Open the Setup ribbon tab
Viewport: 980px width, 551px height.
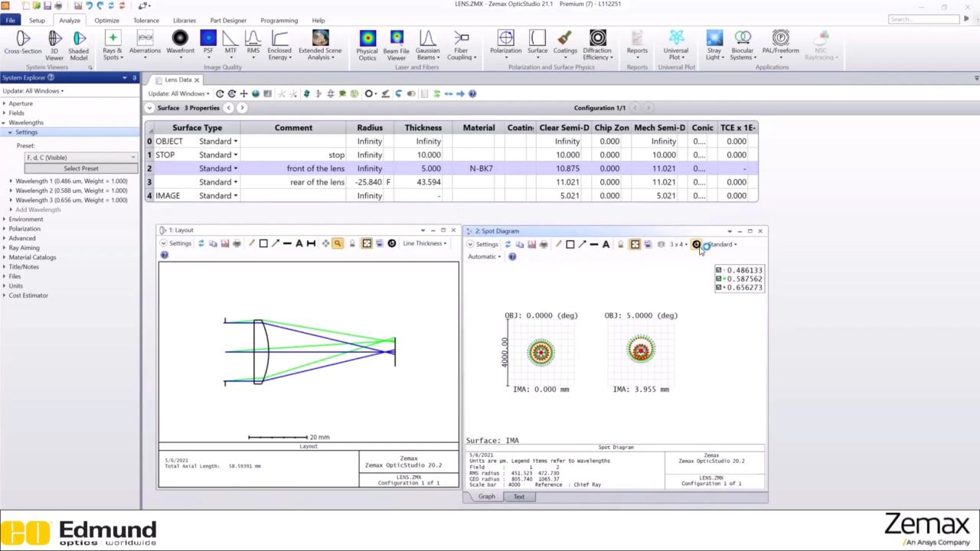(x=37, y=21)
